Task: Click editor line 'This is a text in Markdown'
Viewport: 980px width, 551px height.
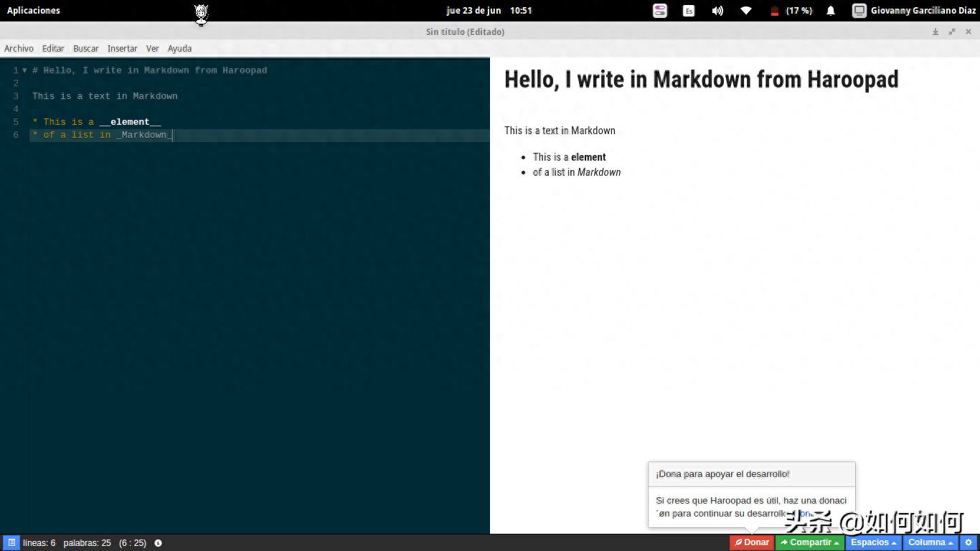Action: tap(105, 96)
